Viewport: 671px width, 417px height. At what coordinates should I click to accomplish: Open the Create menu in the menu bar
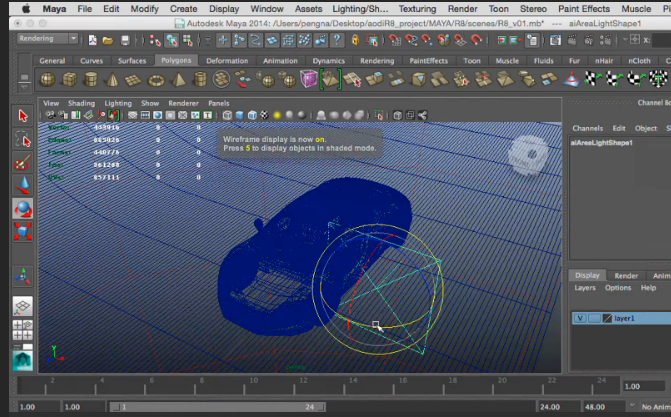click(x=183, y=9)
